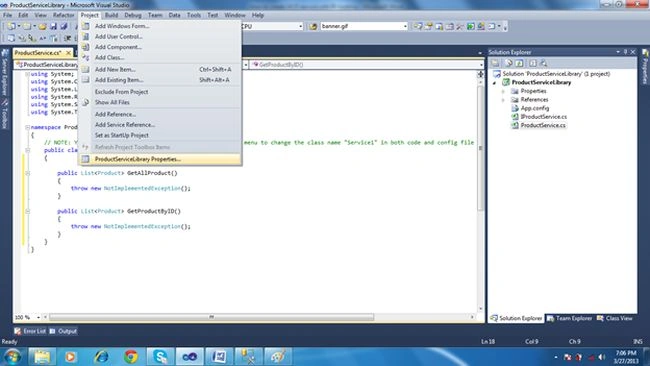Click the Windows Explorer folder taskbar icon
Viewport: 650px width, 366px height.
point(41,356)
